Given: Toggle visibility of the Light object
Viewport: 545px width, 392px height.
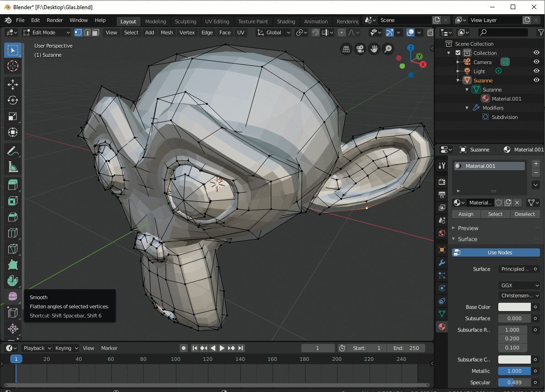Looking at the screenshot, I should [536, 71].
